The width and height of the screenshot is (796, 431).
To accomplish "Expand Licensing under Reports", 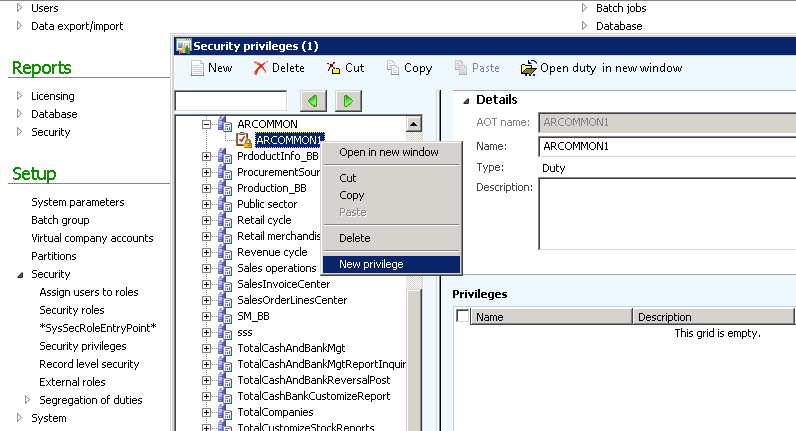I will [x=19, y=95].
